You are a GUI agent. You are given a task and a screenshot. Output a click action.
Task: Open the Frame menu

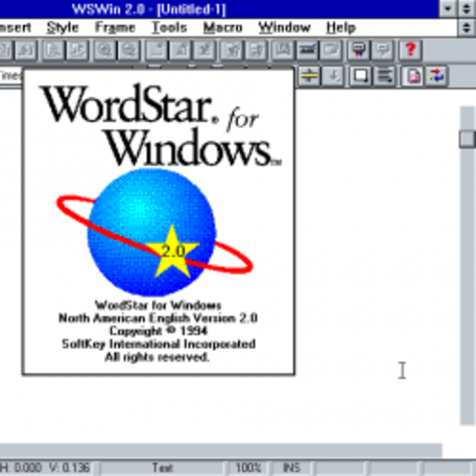tap(115, 28)
